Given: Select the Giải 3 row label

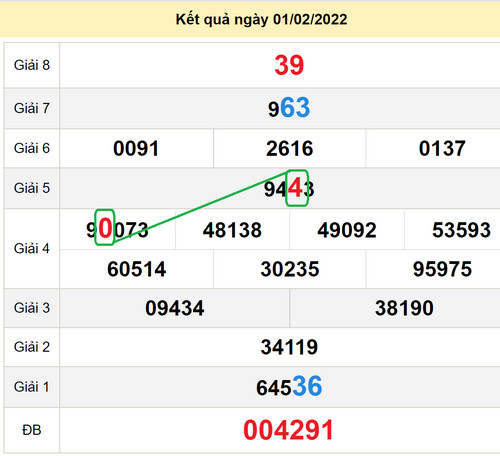Looking at the screenshot, I should click(32, 308).
